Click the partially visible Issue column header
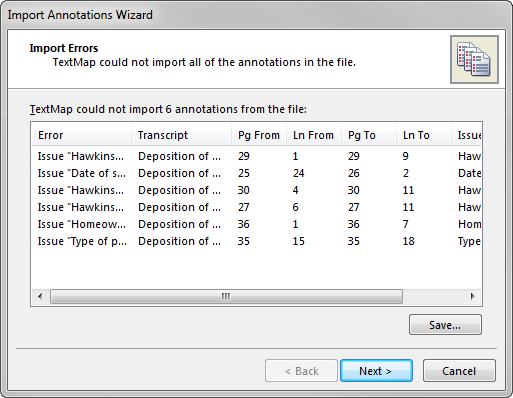Screen dimensions: 513x398 466,135
